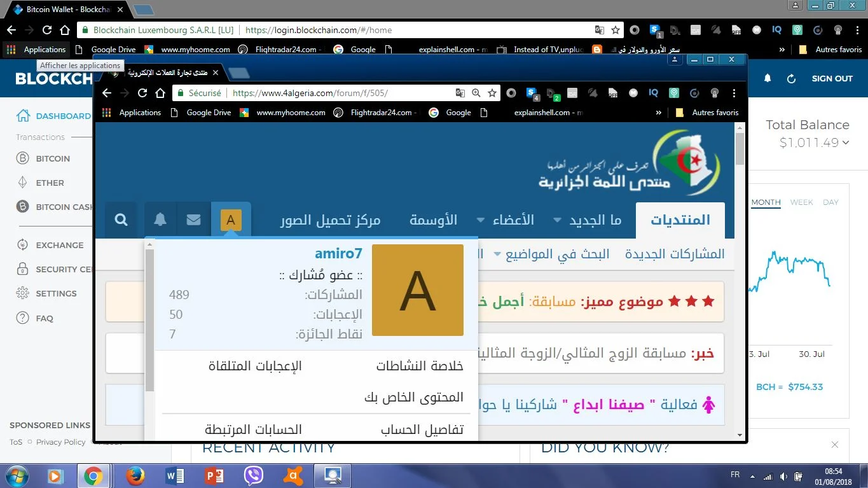The width and height of the screenshot is (868, 488).
Task: Click Blockchain wallet refresh icon
Action: (791, 78)
